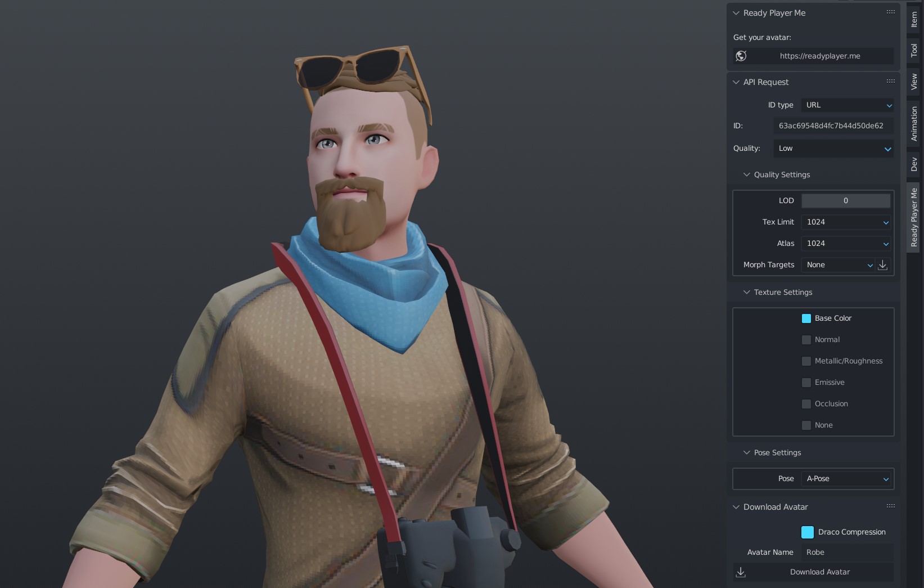924x588 pixels.
Task: Click the 'ID type' label
Action: 781,105
